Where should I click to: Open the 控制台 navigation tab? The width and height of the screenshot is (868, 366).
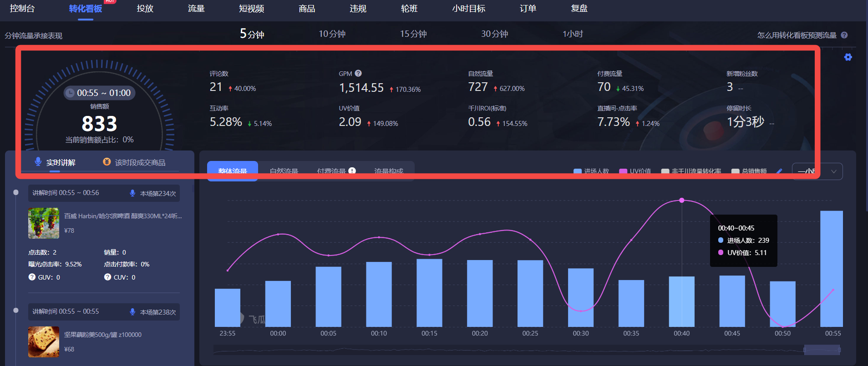tap(22, 9)
